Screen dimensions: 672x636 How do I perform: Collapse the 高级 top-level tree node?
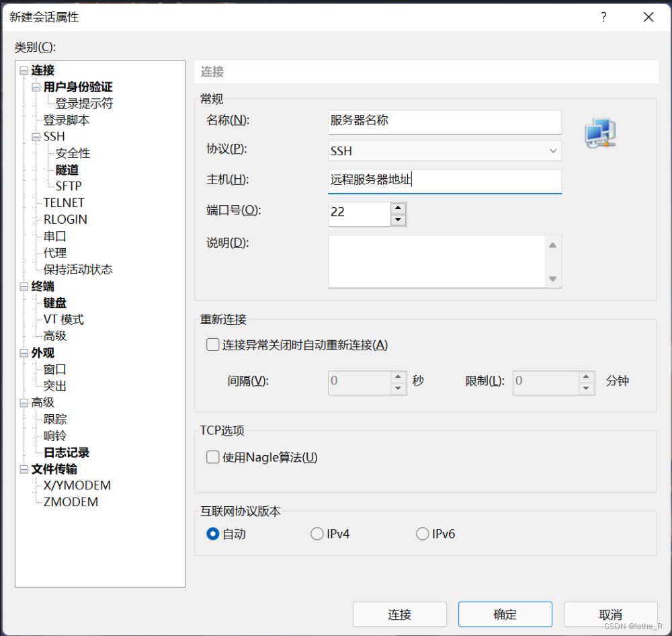click(x=24, y=403)
